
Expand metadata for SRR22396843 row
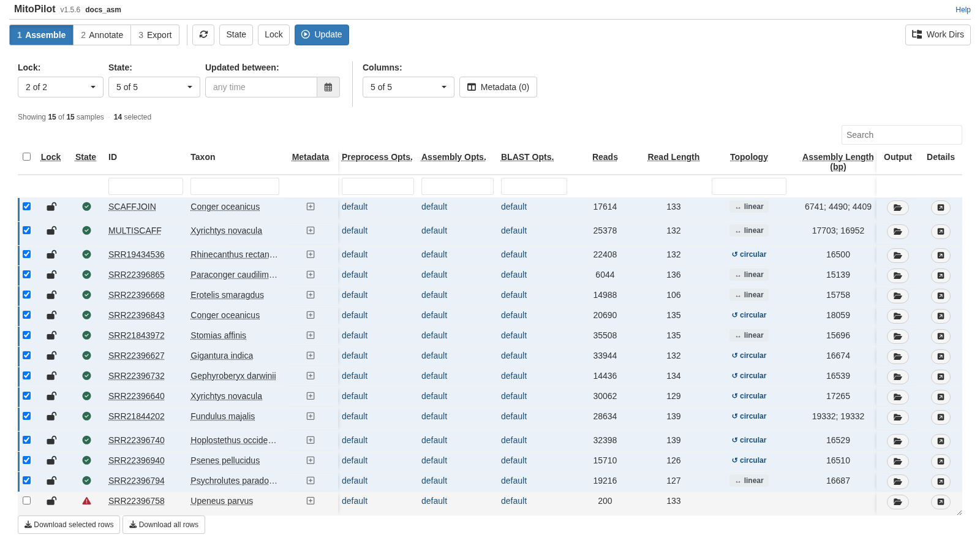click(x=311, y=315)
